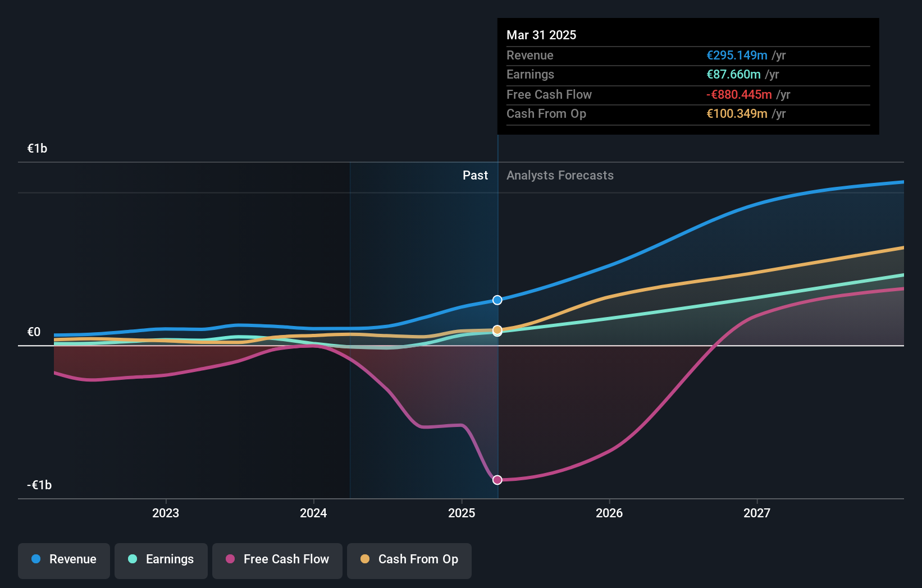Click the Free Cash Flow legend button
Viewport: 922px width, 588px height.
click(277, 559)
